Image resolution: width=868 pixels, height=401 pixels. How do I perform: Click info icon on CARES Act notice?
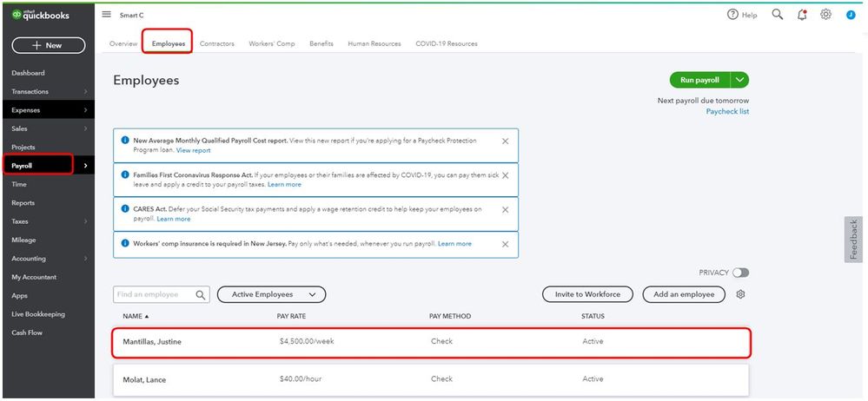click(x=125, y=209)
